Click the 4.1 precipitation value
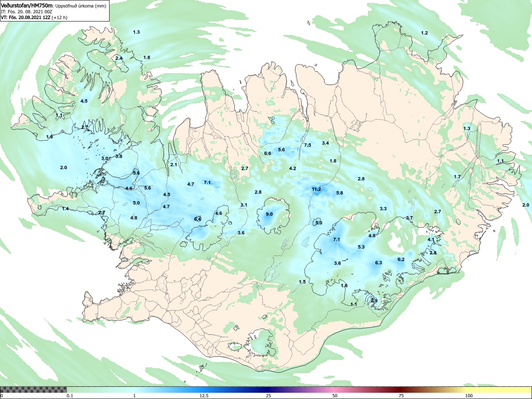532x399 pixels. pos(431,239)
